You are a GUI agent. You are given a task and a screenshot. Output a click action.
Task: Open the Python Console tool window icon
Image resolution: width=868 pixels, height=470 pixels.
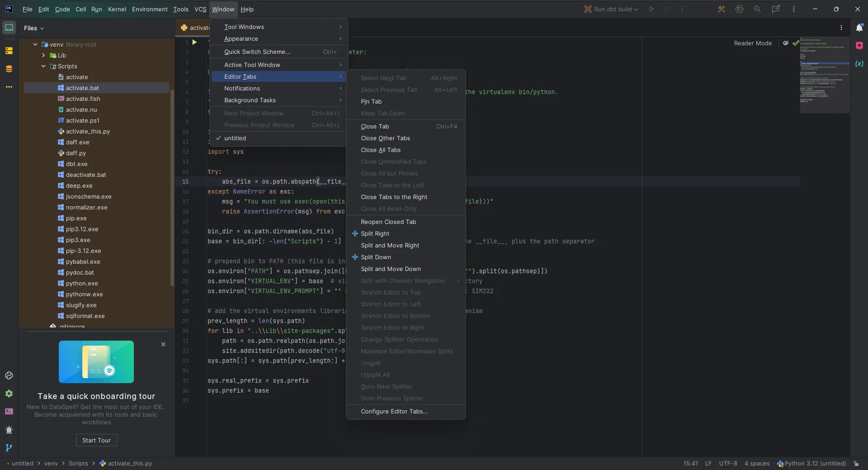point(9,375)
